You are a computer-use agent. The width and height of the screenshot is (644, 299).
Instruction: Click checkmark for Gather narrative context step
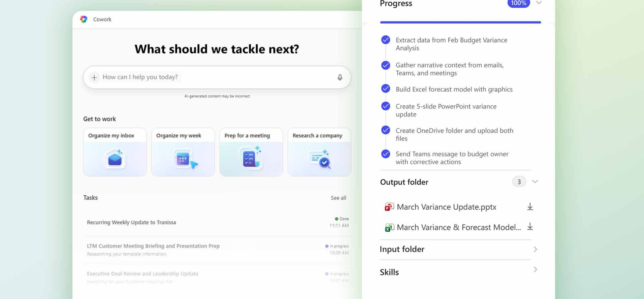coord(386,65)
